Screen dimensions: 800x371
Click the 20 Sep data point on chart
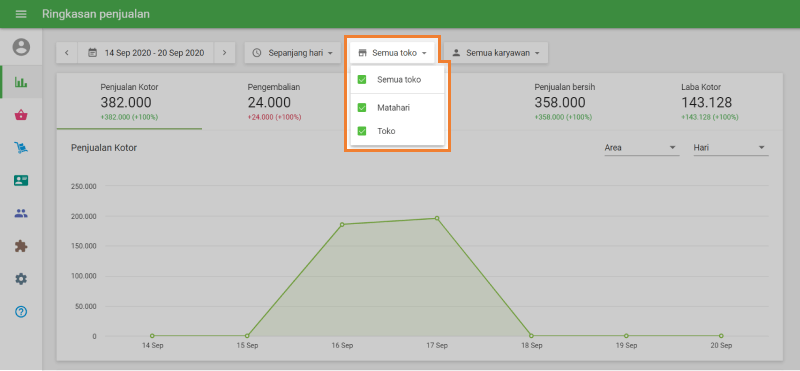tap(721, 336)
